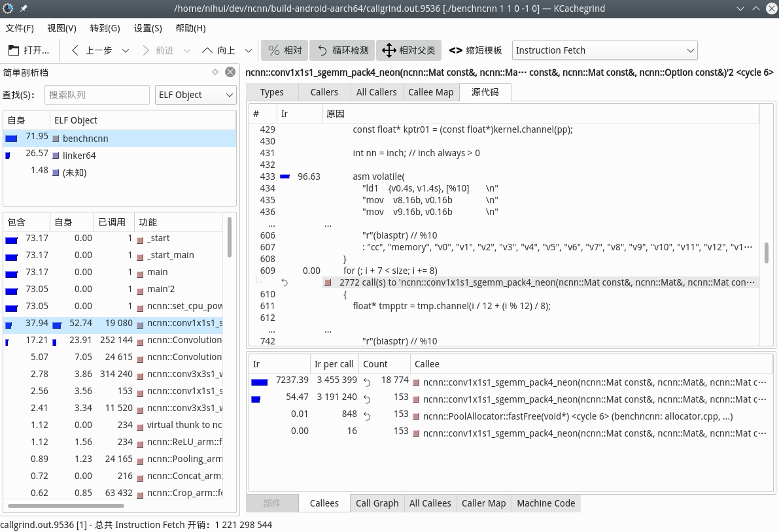
Task: Switch to the Callers tab
Action: (x=324, y=92)
